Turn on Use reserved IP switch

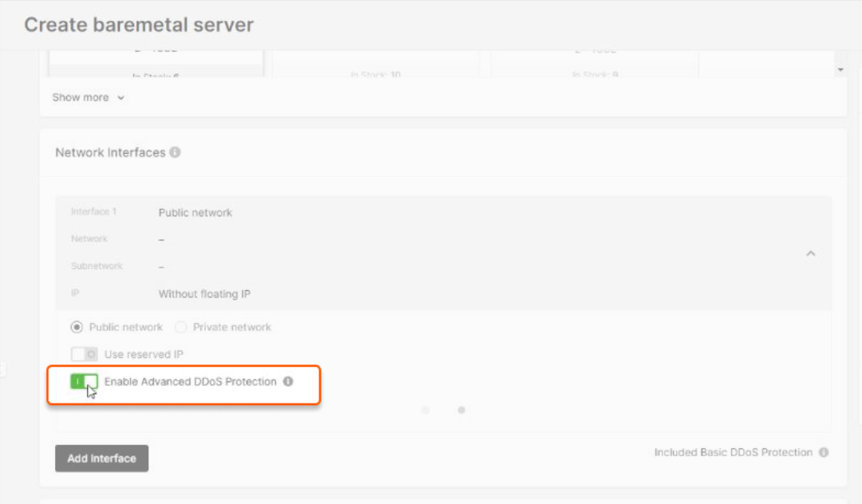pyautogui.click(x=84, y=354)
